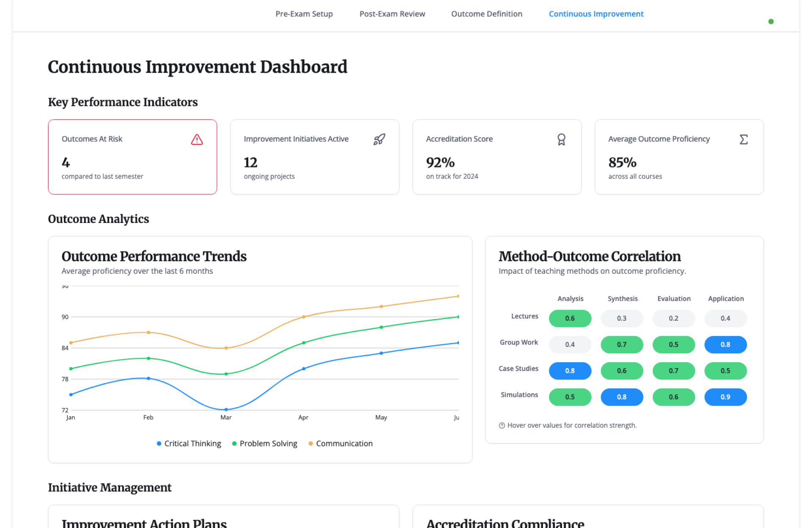Click the green status dot indicator
Image resolution: width=812 pixels, height=528 pixels.
point(771,22)
